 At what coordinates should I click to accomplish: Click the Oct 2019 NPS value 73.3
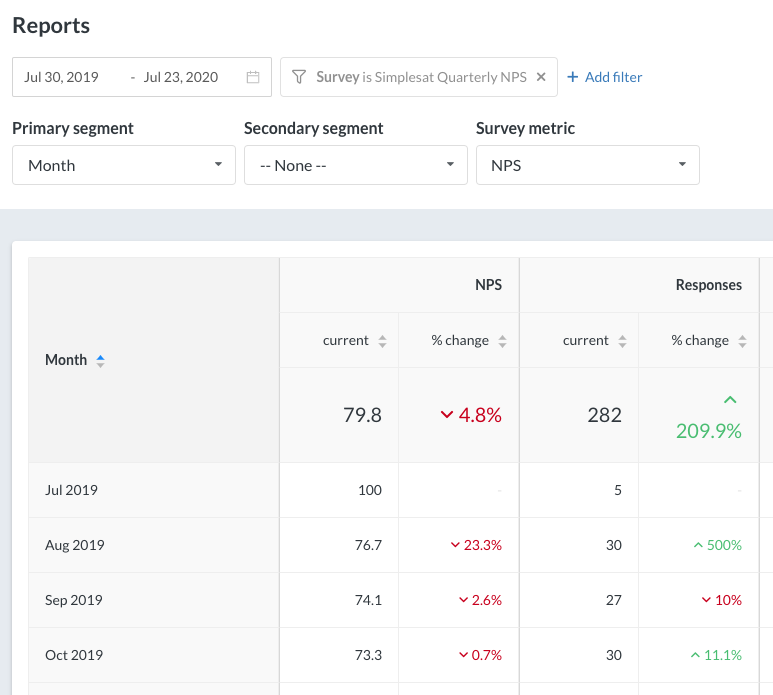368,655
